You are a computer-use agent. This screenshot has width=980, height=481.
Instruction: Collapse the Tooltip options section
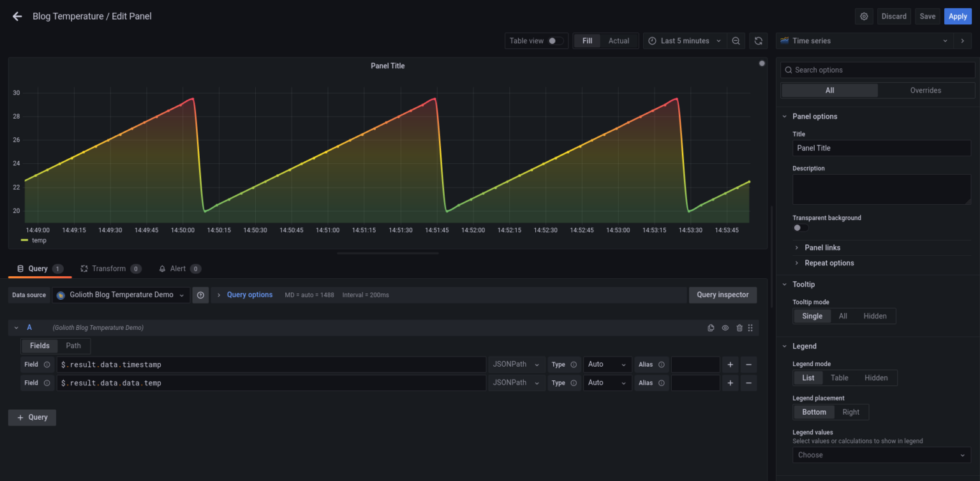804,284
